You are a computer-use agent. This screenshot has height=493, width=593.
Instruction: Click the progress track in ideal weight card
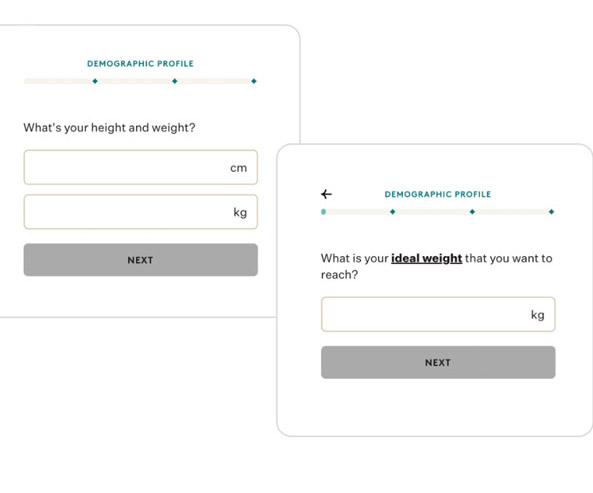(438, 212)
